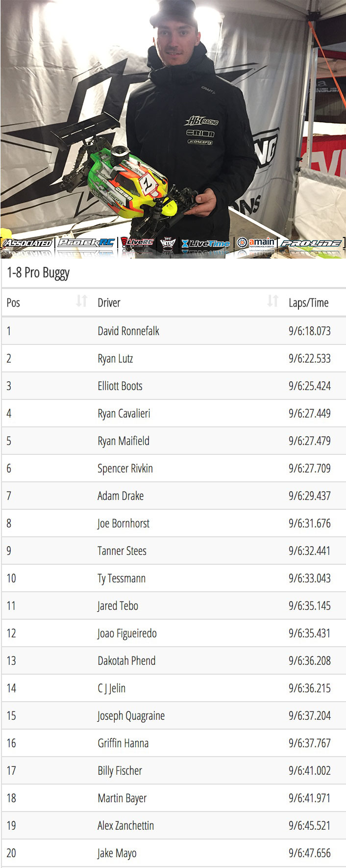
Task: Sort table by Driver column arrows
Action: click(x=273, y=301)
